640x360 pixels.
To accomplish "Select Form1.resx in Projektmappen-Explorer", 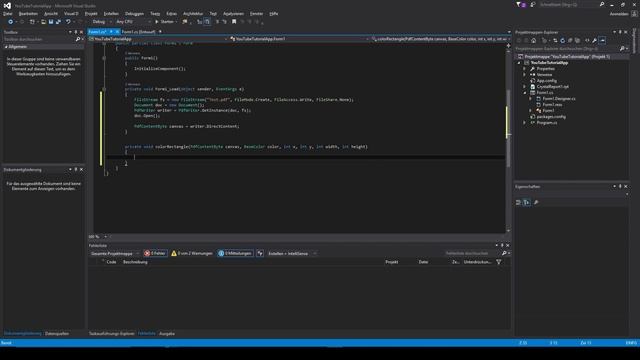I will click(552, 104).
